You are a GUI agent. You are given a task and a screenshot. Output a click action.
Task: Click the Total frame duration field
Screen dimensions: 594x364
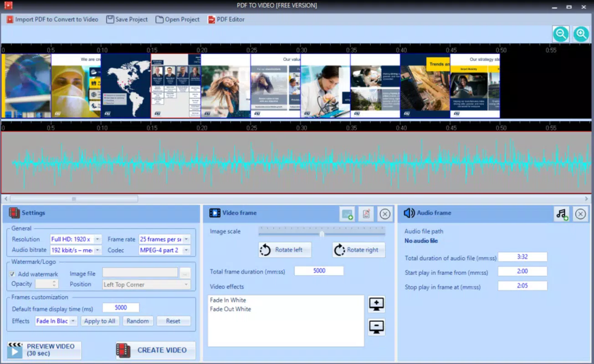click(319, 271)
